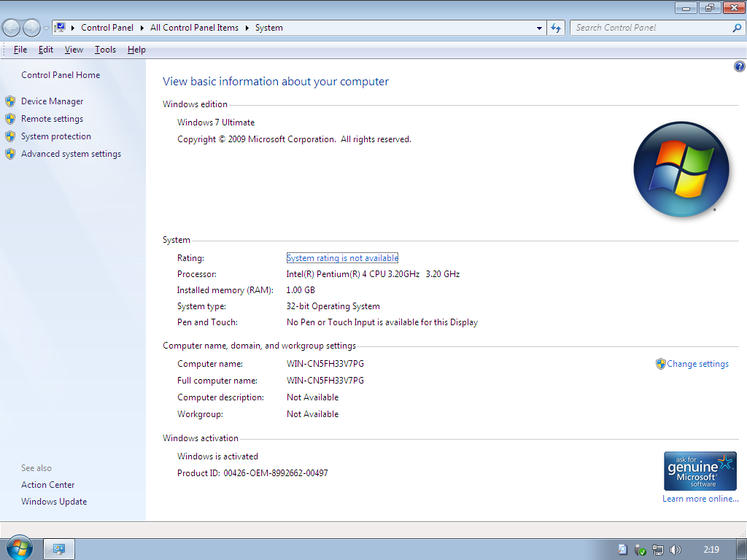Click the Start orb on the taskbar

(20, 548)
